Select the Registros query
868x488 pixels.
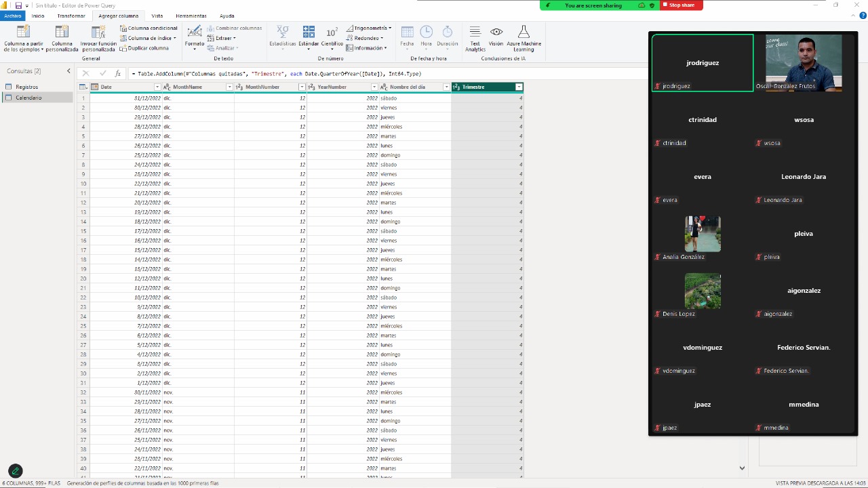27,87
